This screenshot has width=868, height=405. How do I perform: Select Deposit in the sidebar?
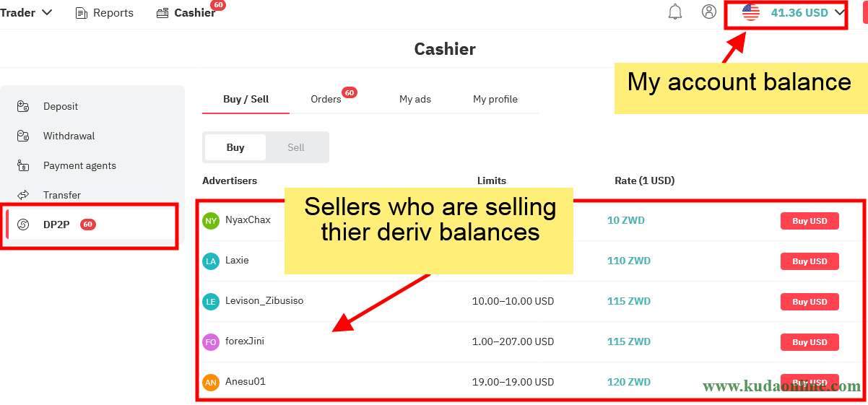coord(61,106)
